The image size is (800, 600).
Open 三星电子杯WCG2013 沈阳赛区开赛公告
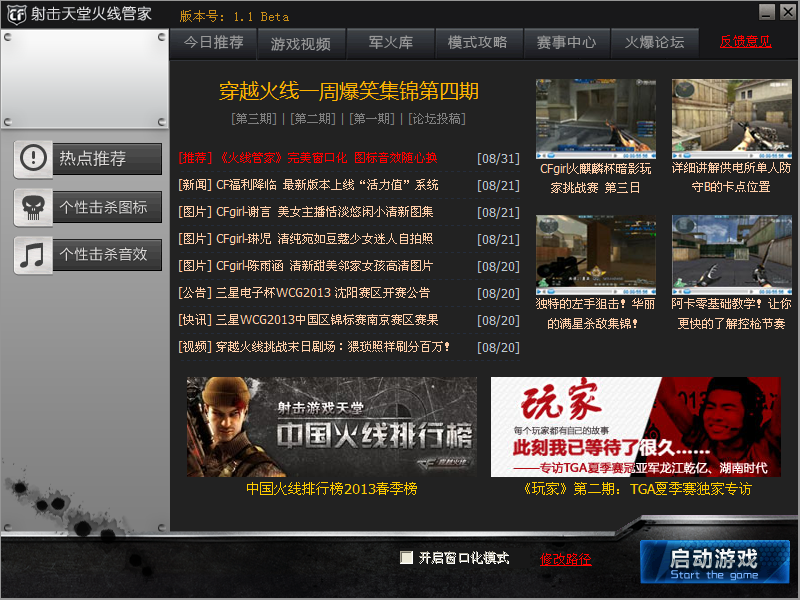[304, 293]
